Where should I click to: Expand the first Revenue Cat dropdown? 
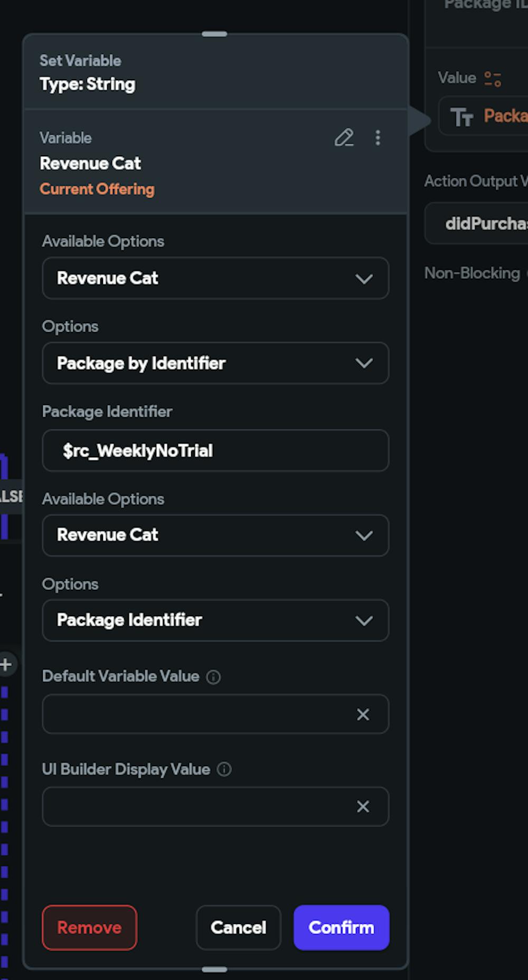[x=215, y=278]
